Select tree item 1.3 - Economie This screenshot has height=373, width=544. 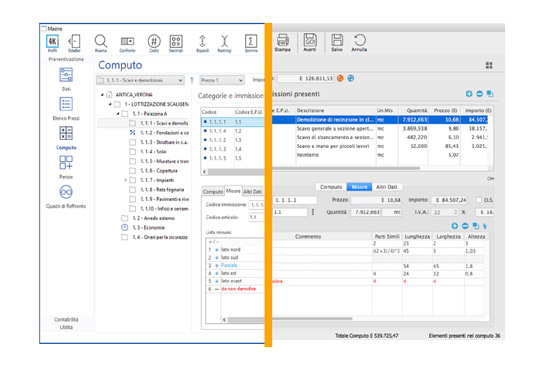click(x=148, y=228)
